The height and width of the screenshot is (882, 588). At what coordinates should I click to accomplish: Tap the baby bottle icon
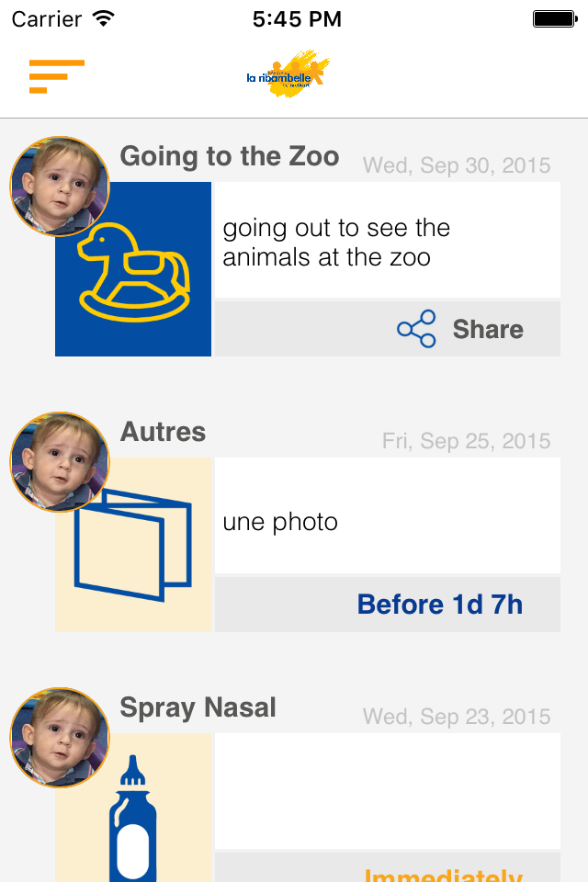click(133, 818)
